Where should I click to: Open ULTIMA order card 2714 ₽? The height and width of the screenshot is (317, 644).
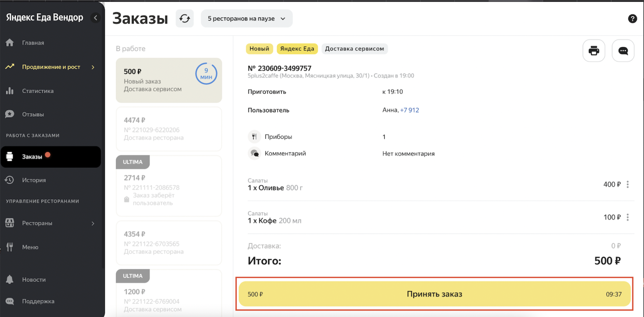coord(169,186)
